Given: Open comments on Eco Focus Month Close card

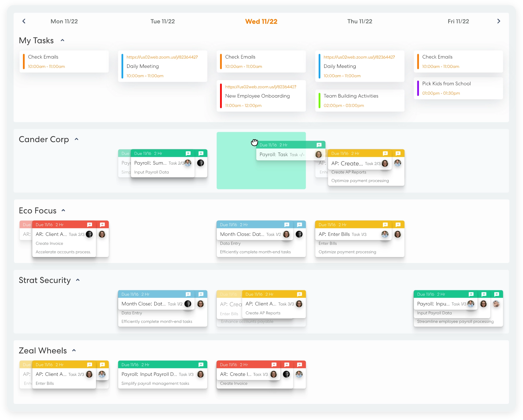Looking at the screenshot, I should click(287, 225).
